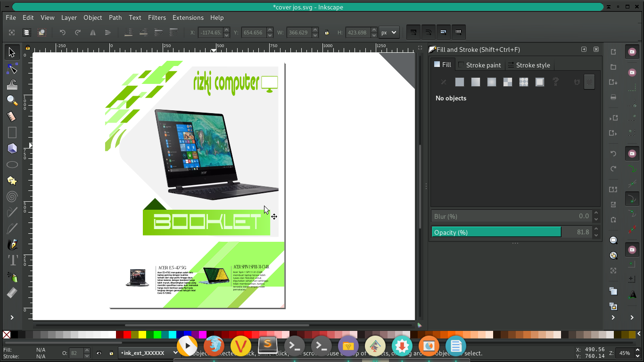
Task: Open the Path menu
Action: pos(116,17)
